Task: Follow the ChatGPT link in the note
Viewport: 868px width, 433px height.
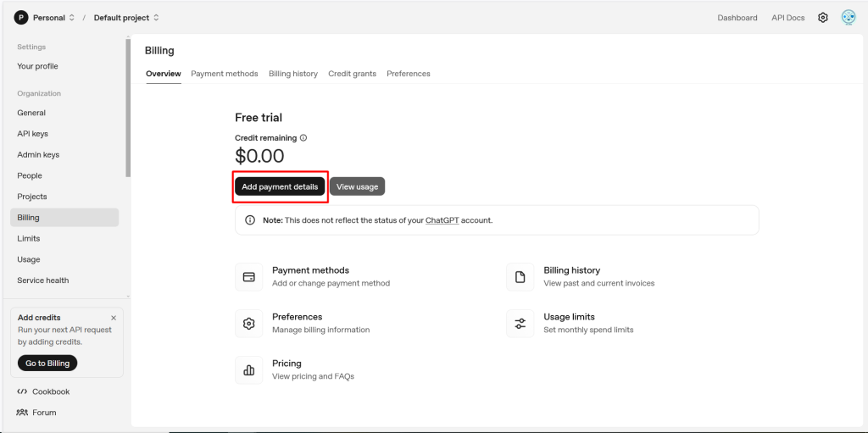Action: click(x=441, y=220)
